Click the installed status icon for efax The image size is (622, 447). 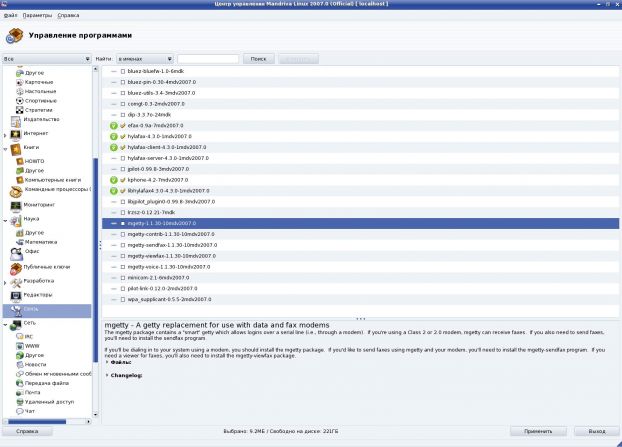[114, 126]
